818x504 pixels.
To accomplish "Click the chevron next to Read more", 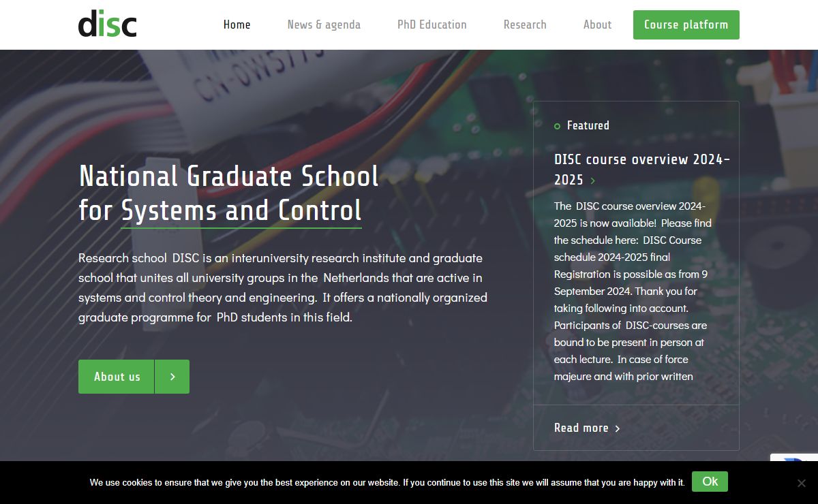I will click(x=617, y=428).
